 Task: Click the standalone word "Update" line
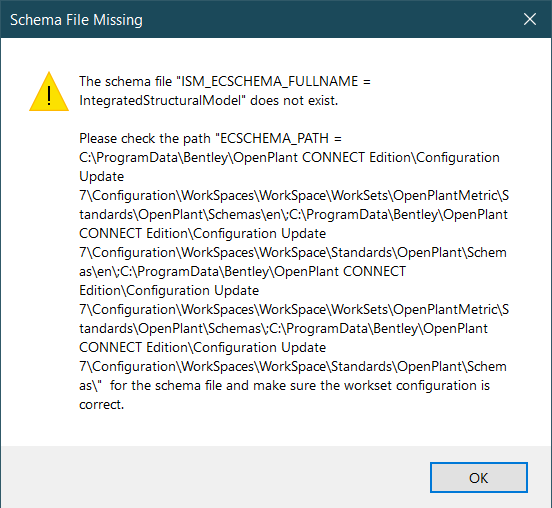102,176
